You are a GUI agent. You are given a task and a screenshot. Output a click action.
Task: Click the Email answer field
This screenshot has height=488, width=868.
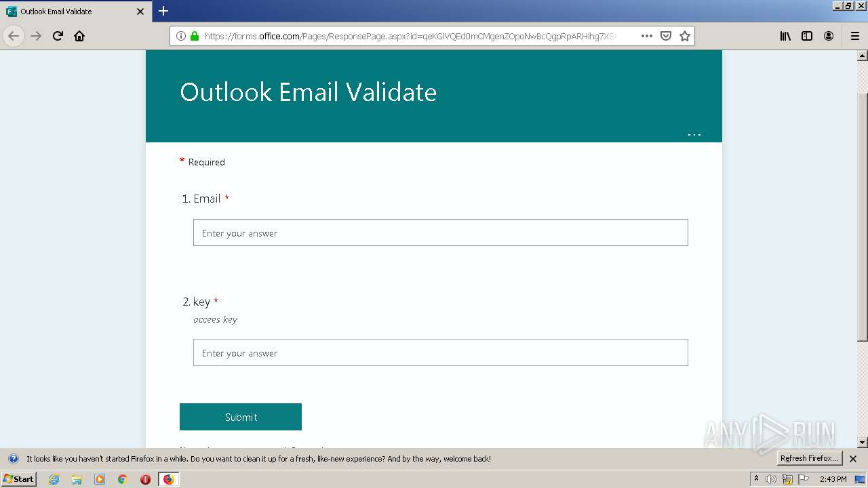(441, 232)
